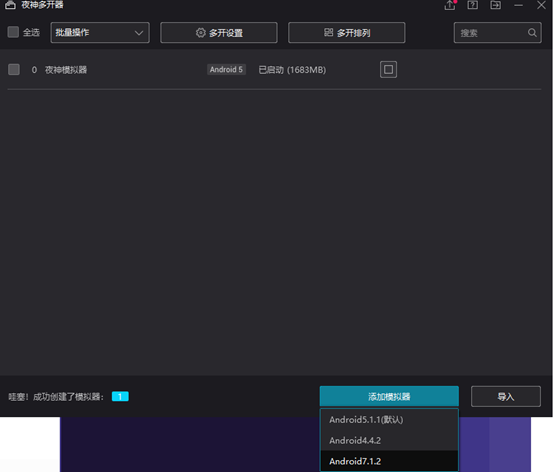Minimize the 夜神多开器 window
Screen dimensions: 554x472
[x=518, y=5]
